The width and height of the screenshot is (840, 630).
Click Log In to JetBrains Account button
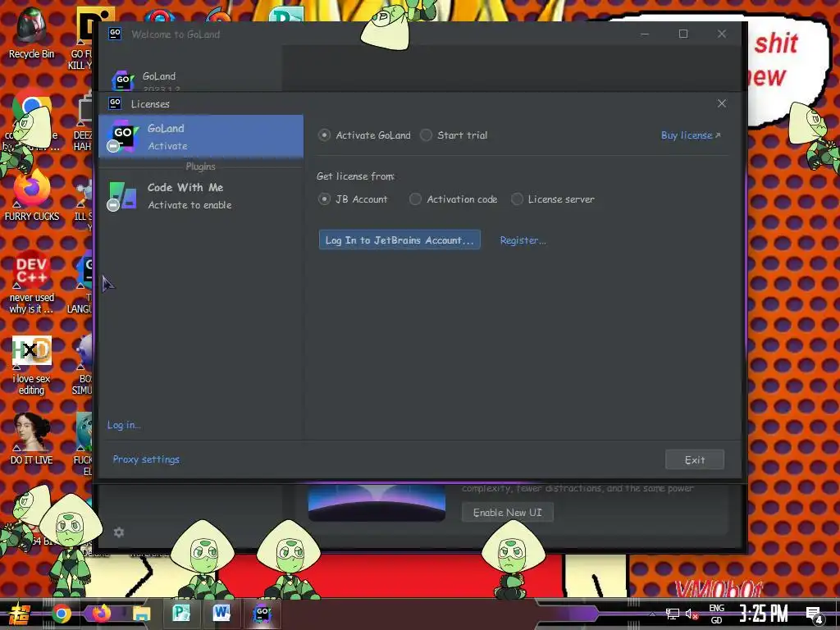[x=399, y=240]
